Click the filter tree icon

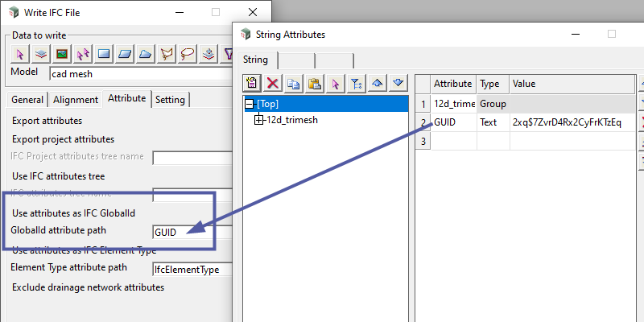(x=357, y=84)
